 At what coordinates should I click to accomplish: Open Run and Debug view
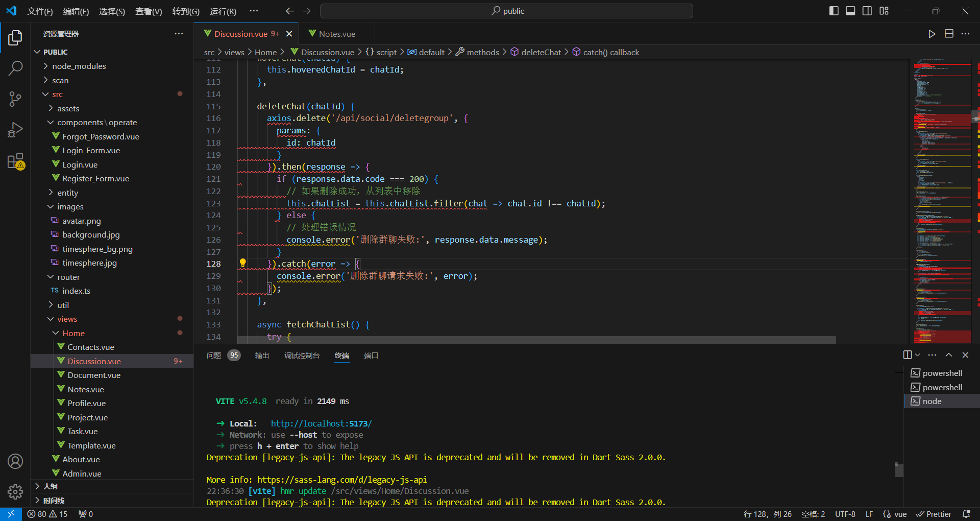point(15,130)
